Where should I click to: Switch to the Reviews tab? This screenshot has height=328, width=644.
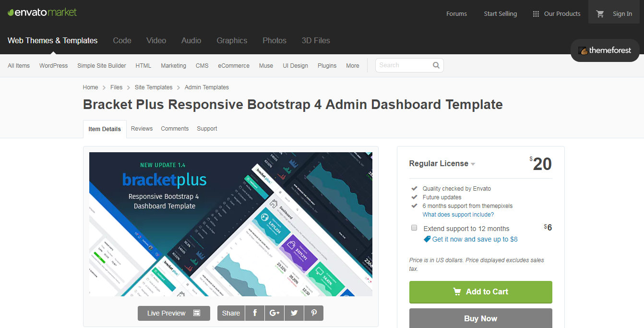click(x=142, y=129)
